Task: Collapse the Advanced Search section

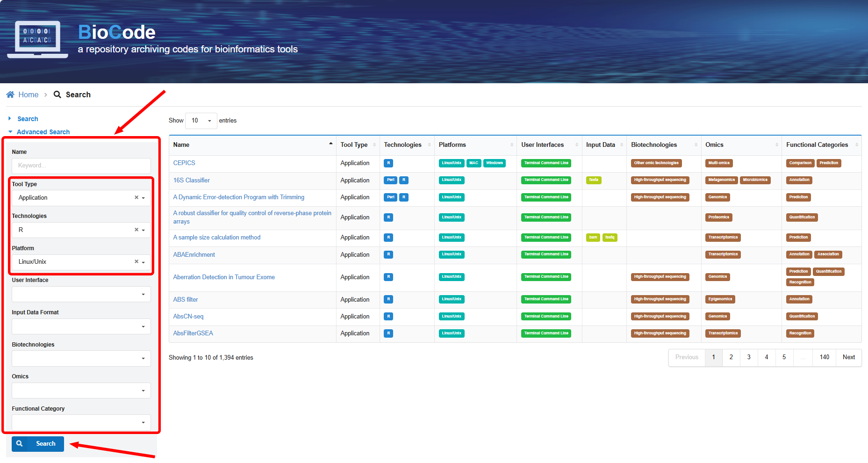Action: click(x=43, y=132)
